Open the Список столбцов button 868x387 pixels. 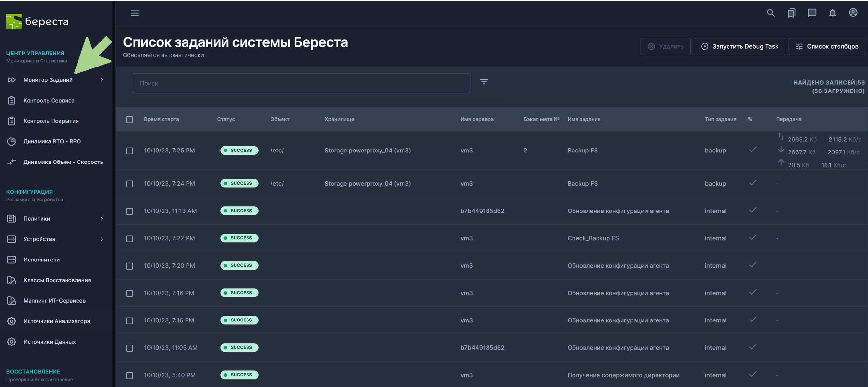tap(826, 46)
